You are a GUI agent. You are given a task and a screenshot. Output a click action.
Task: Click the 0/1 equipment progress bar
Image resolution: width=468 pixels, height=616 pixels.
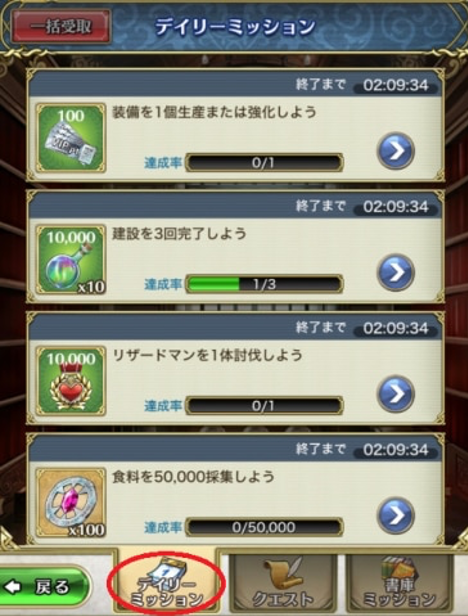coord(264,163)
